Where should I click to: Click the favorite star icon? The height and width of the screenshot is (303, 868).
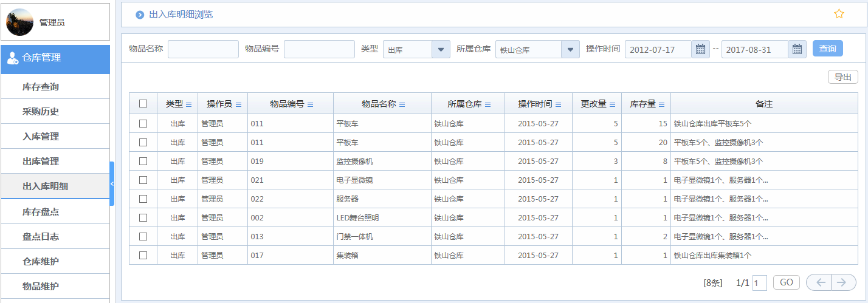(x=839, y=14)
